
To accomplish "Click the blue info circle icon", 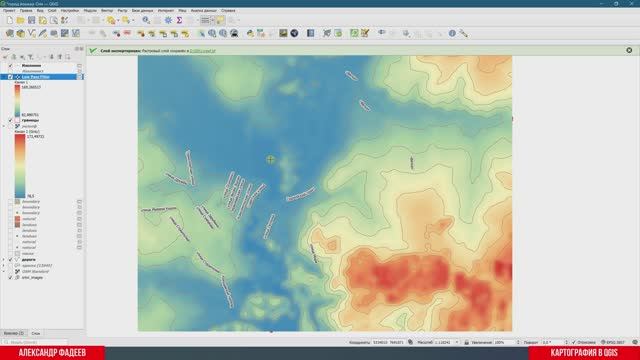I will tap(452, 33).
